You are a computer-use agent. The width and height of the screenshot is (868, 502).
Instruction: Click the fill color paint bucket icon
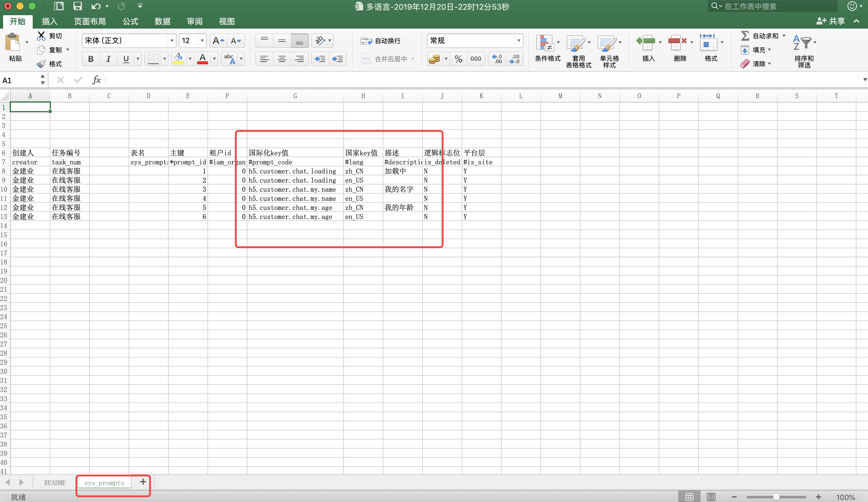178,59
